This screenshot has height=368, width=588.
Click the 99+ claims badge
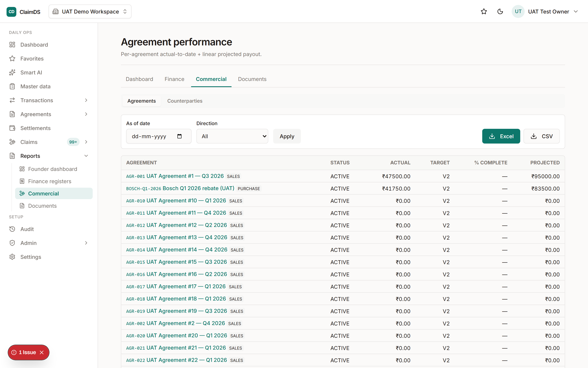pyautogui.click(x=73, y=142)
